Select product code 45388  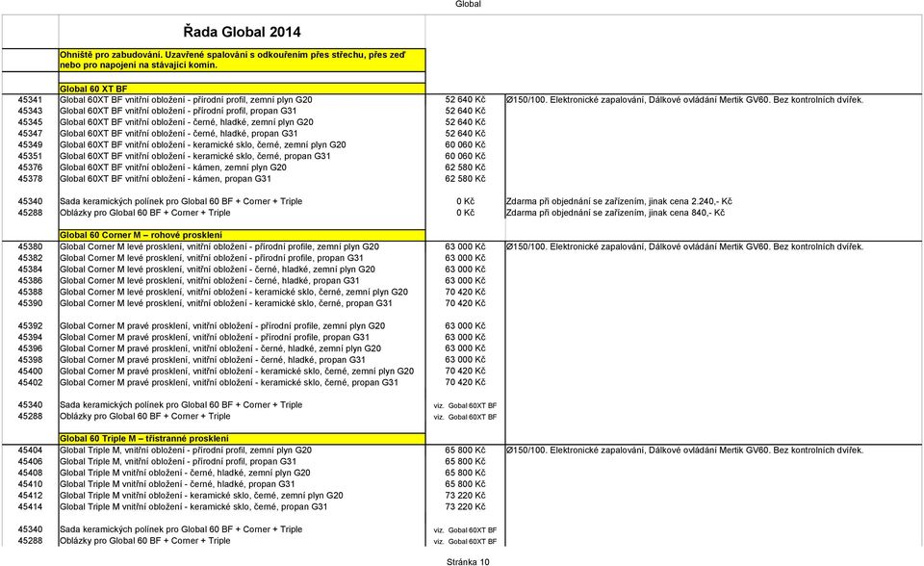(30, 292)
